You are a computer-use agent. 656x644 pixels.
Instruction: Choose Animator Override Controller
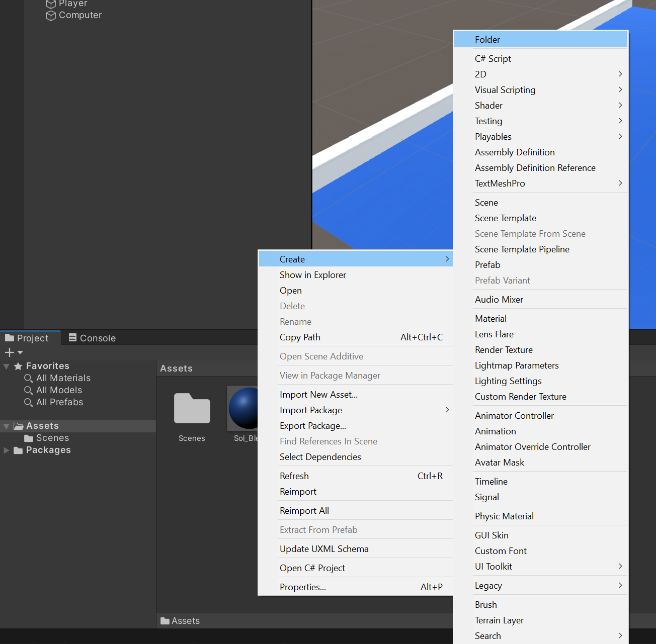(x=541, y=447)
